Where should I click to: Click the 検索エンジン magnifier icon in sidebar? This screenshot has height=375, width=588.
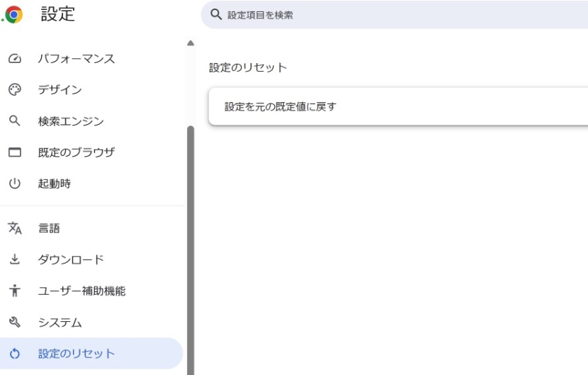[x=13, y=121]
